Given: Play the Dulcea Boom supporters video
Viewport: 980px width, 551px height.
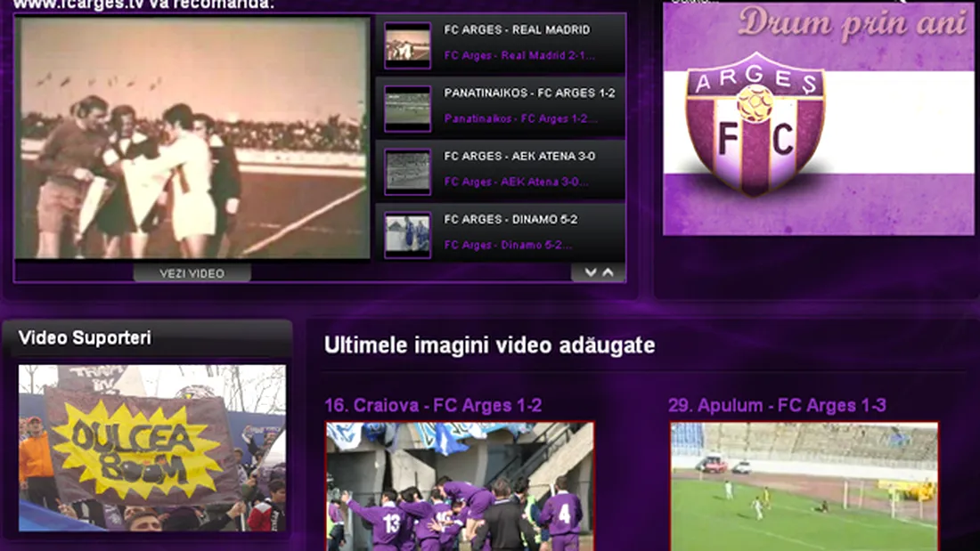Looking at the screenshot, I should [151, 448].
